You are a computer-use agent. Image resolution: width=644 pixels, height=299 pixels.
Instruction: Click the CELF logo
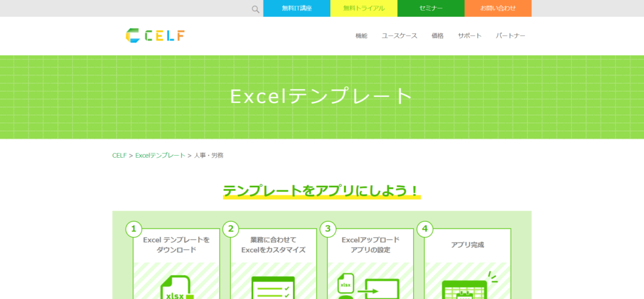point(155,36)
